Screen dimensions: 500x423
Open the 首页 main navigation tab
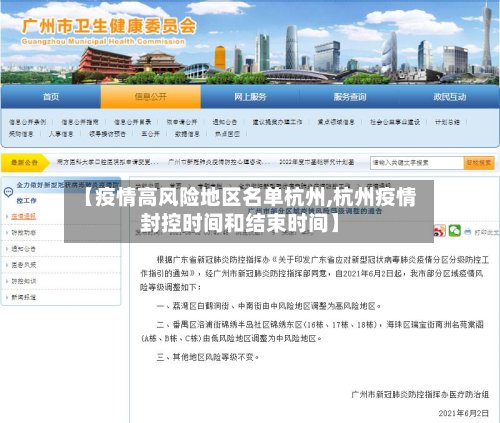(x=51, y=97)
